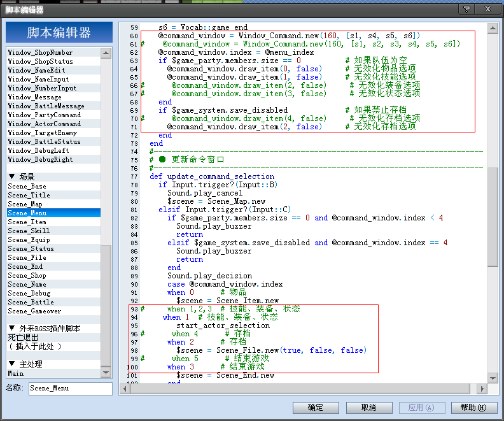
Task: Click code editor vertical scroll down arrow
Action: coord(493,378)
